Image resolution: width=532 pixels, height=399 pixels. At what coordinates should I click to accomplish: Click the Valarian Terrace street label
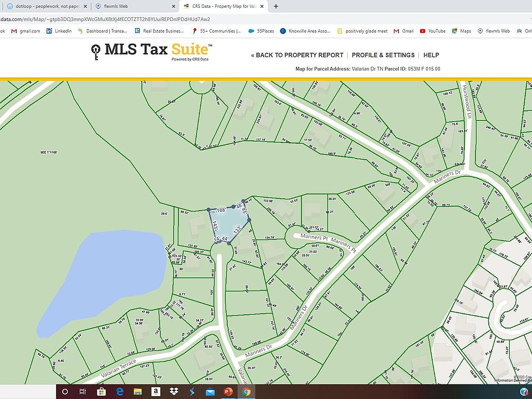(x=119, y=369)
